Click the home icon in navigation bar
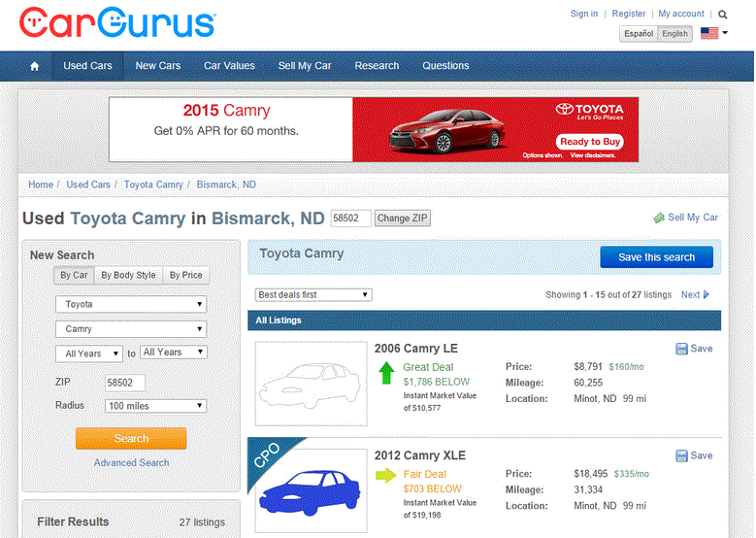 click(x=34, y=66)
